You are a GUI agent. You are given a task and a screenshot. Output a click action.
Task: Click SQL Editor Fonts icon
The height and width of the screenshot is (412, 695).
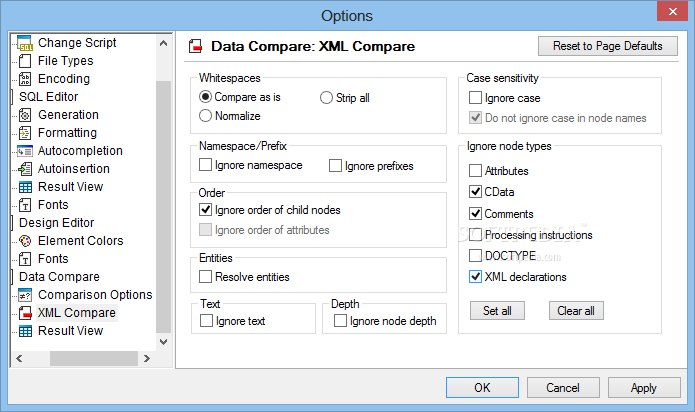25,205
